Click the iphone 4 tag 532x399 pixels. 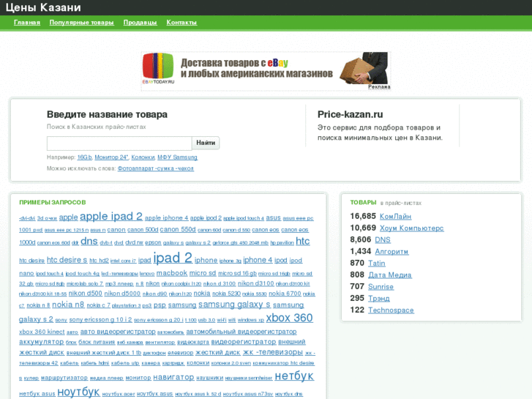click(258, 260)
